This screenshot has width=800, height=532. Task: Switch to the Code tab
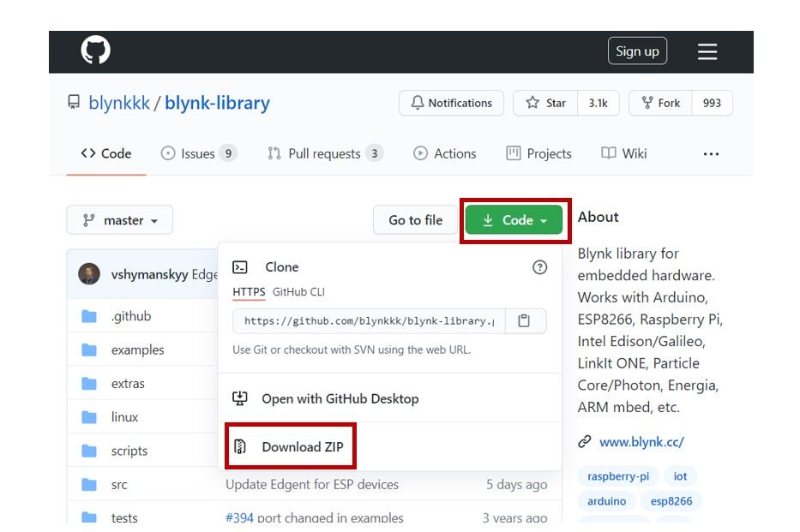pos(106,153)
